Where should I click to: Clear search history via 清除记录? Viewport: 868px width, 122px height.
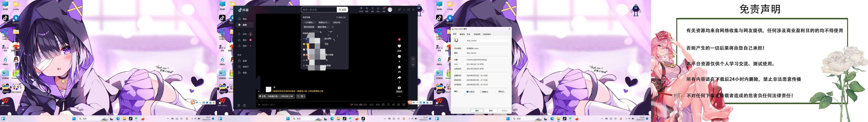341,18
